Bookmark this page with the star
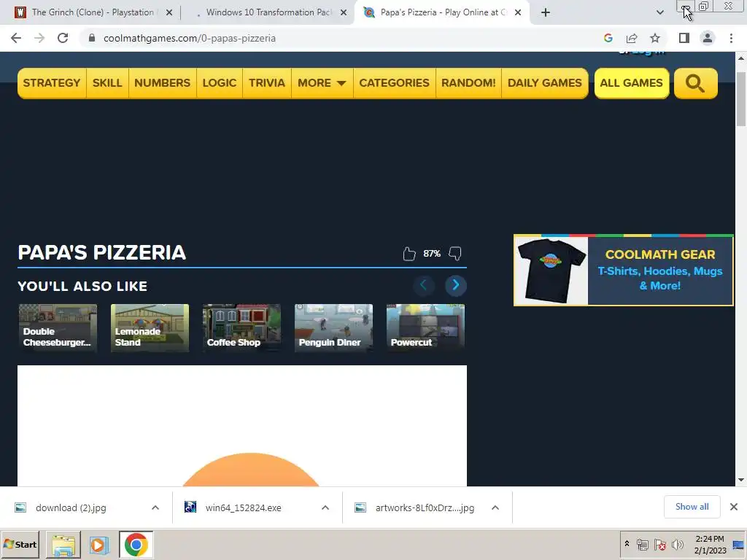Viewport: 747px width, 560px height. tap(655, 38)
